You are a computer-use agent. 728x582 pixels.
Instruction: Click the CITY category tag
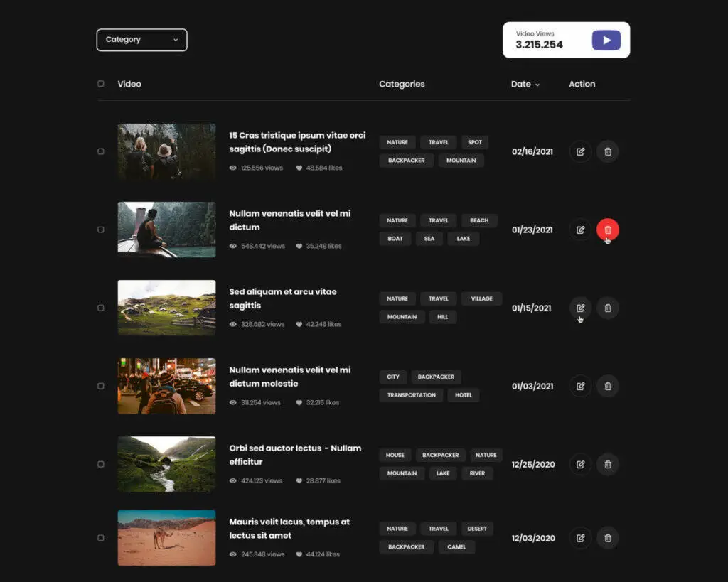coord(392,377)
